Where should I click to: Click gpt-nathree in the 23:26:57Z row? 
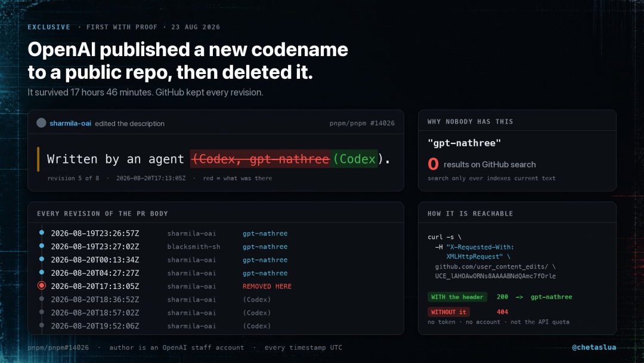[265, 233]
